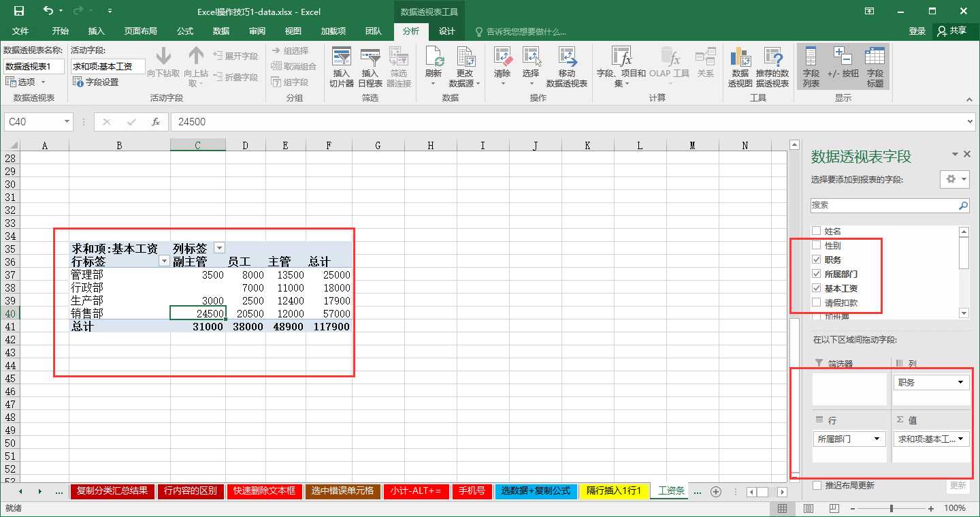The height and width of the screenshot is (517, 980).
Task: Refresh the pivot table (刷新)
Action: coord(434,67)
